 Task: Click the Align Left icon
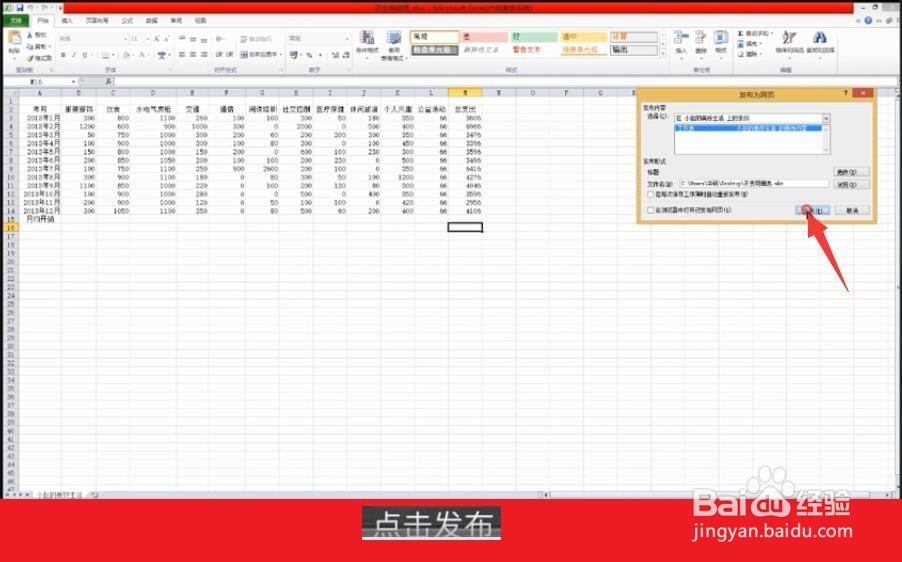tap(182, 55)
